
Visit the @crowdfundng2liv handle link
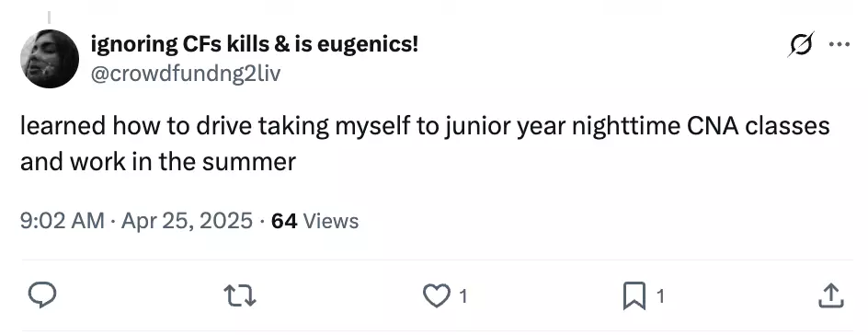186,73
